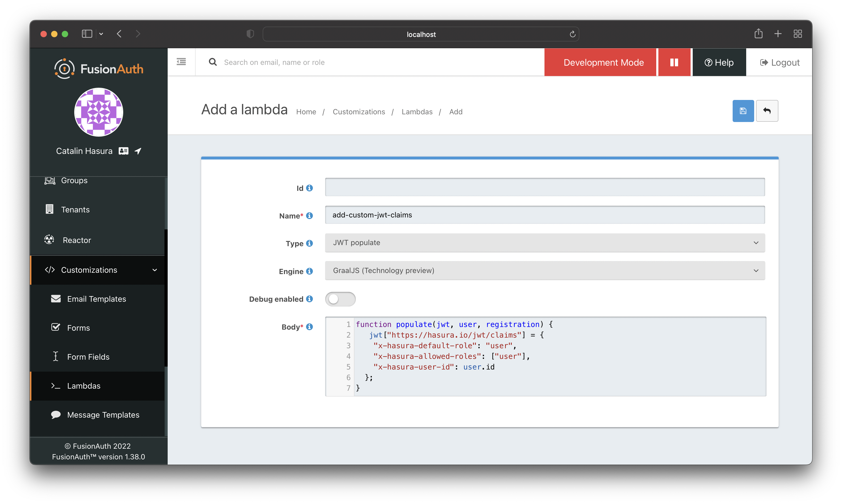Click the blue save lambda icon

[743, 111]
